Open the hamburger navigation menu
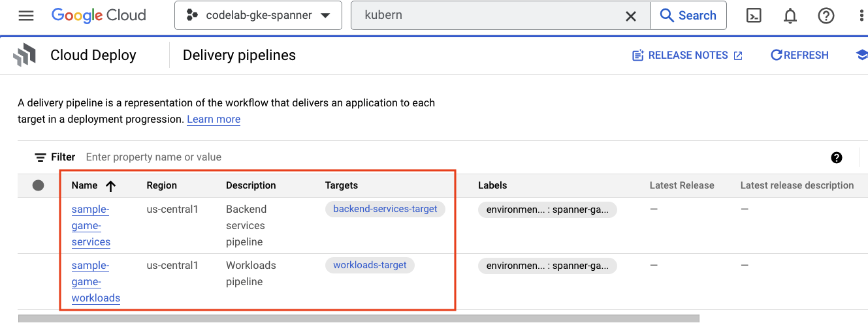868x325 pixels. [x=26, y=16]
